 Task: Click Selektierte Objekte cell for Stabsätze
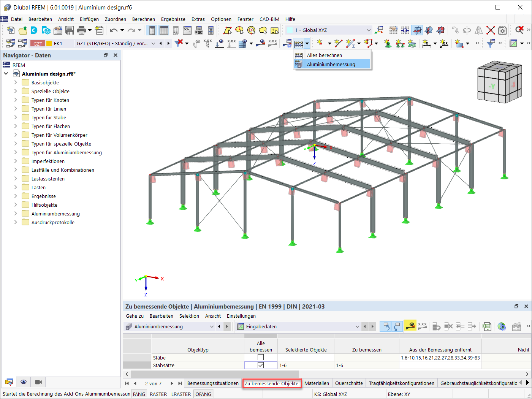306,365
